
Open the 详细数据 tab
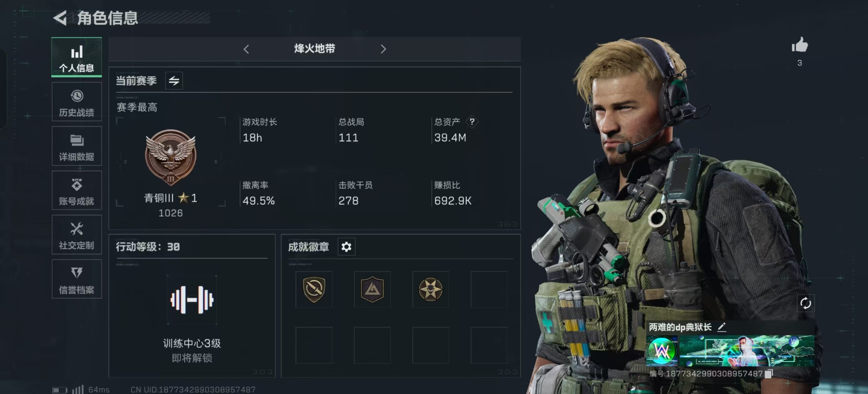point(77,146)
